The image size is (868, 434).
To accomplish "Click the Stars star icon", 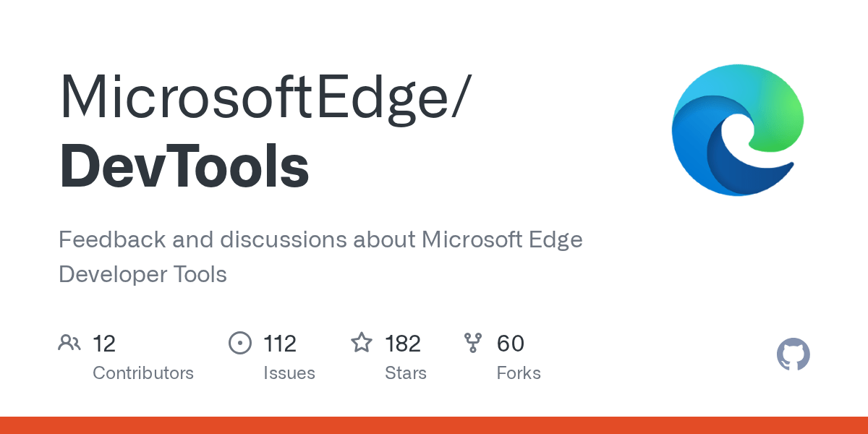I will coord(362,343).
